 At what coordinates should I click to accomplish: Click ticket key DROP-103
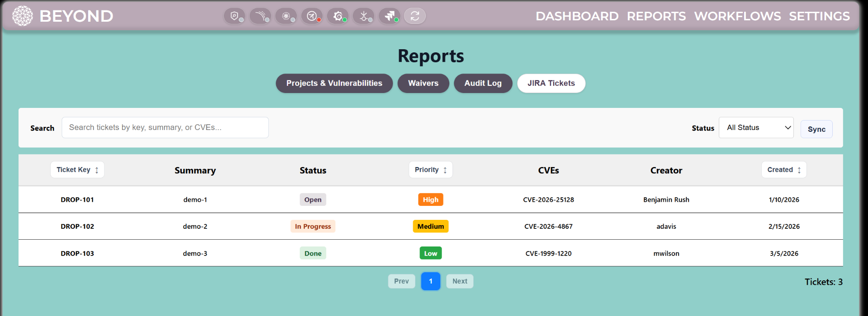click(77, 254)
